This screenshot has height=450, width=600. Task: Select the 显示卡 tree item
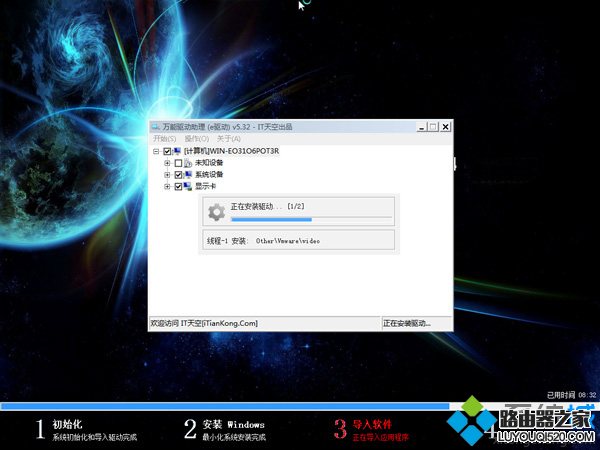[x=205, y=187]
